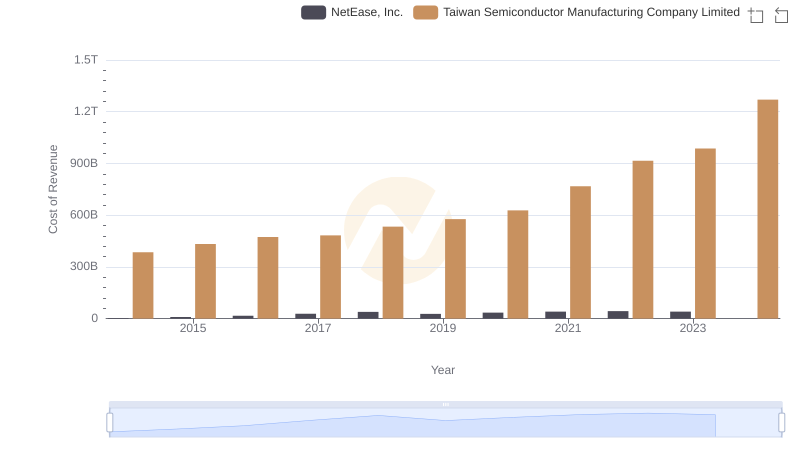
Task: Click the Taiwan Semiconductor bar for 2015
Action: tap(205, 281)
